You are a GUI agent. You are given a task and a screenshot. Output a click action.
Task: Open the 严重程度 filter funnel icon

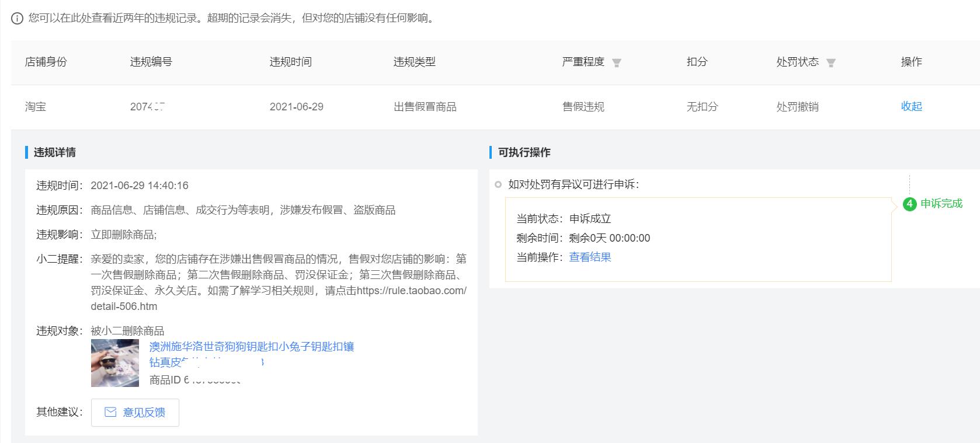pyautogui.click(x=616, y=62)
